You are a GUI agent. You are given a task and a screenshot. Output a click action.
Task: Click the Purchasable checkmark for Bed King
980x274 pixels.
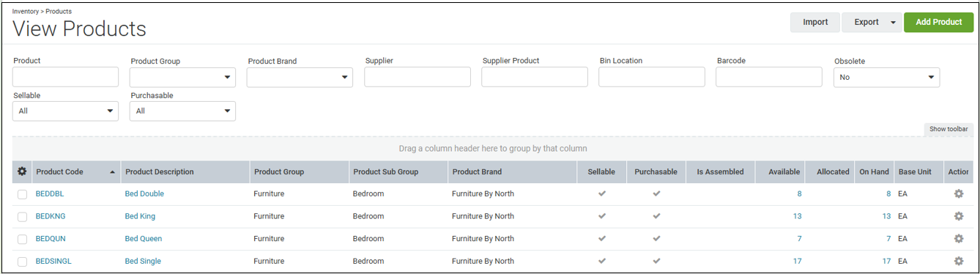tap(657, 216)
